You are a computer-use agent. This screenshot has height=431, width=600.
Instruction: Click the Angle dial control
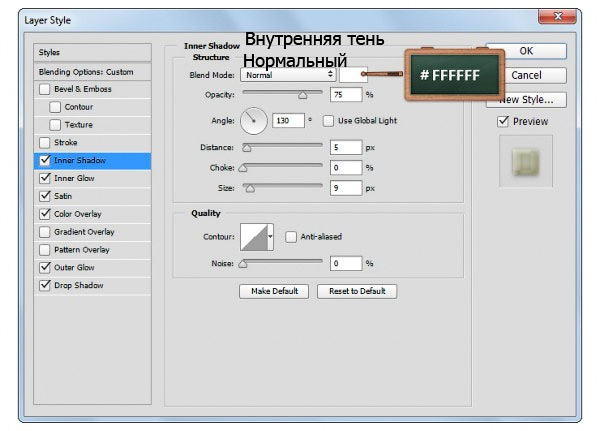coord(254,121)
